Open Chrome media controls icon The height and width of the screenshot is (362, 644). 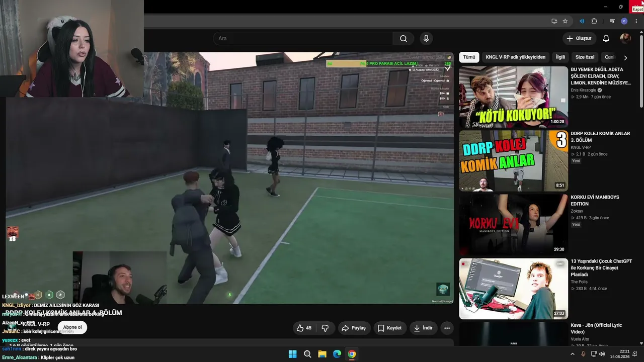click(x=612, y=21)
